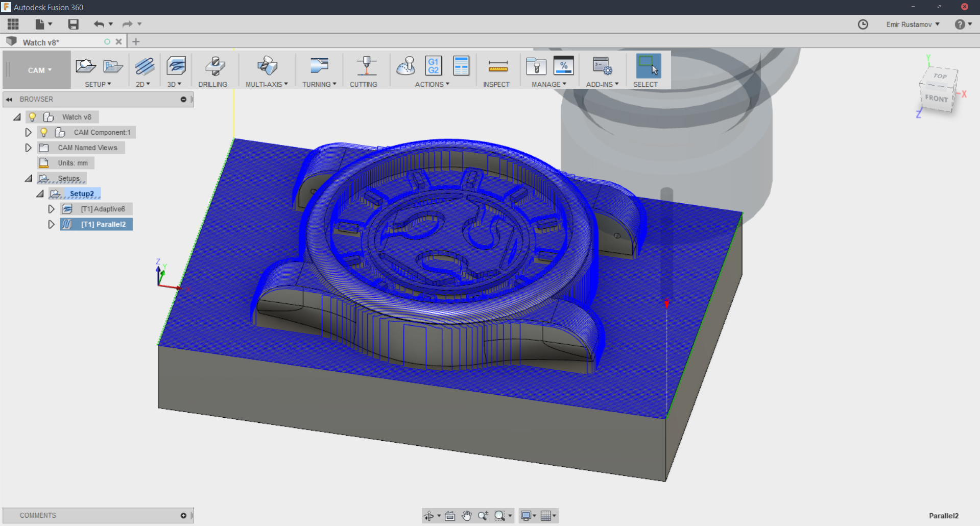Open the Tool Library icon in Manage
Screen dimensions: 980x526
pos(536,66)
